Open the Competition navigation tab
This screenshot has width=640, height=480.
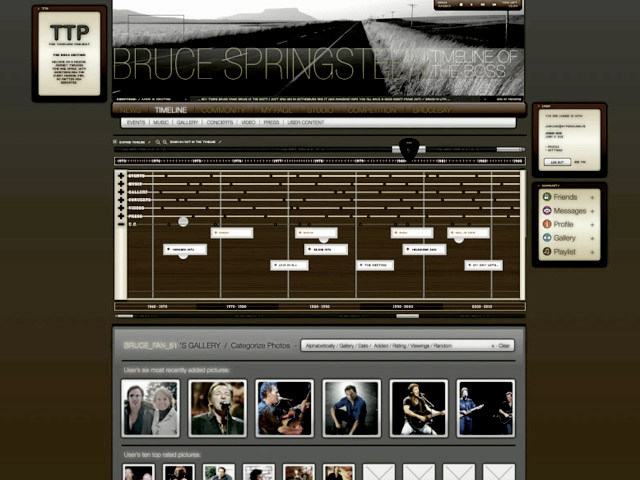(x=372, y=110)
